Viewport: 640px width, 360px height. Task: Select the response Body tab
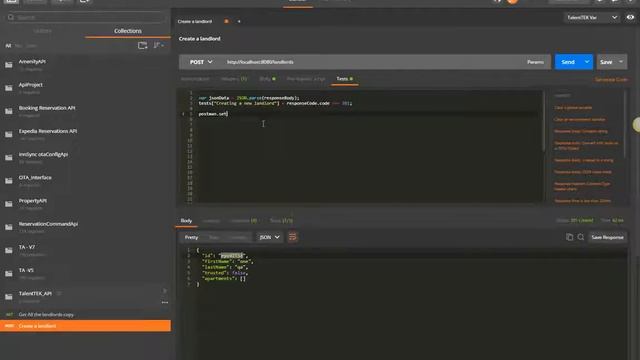tap(186, 221)
